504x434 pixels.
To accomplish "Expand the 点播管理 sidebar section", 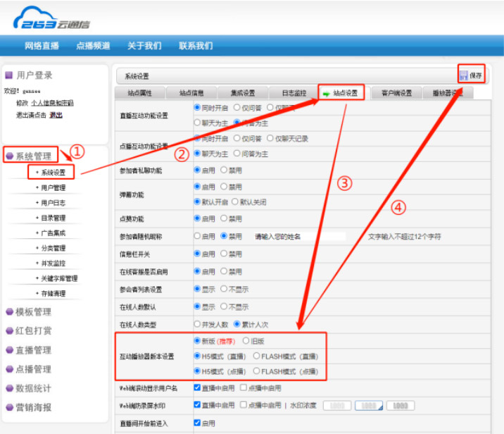I will point(33,369).
